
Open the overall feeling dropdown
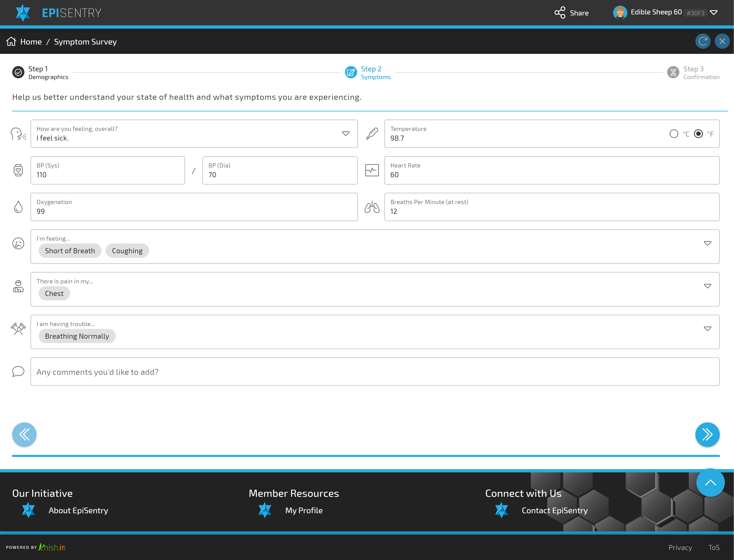click(x=346, y=134)
